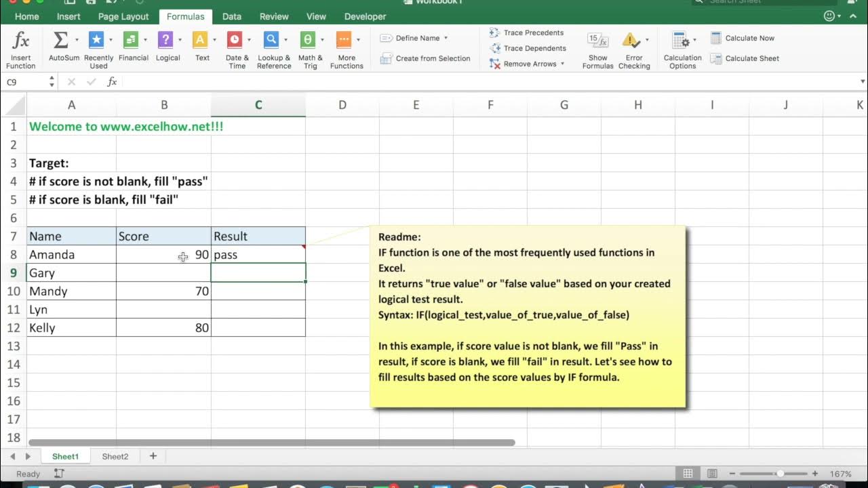This screenshot has height=488, width=868.
Task: Select the cell containing "Kelly"
Action: (x=71, y=328)
